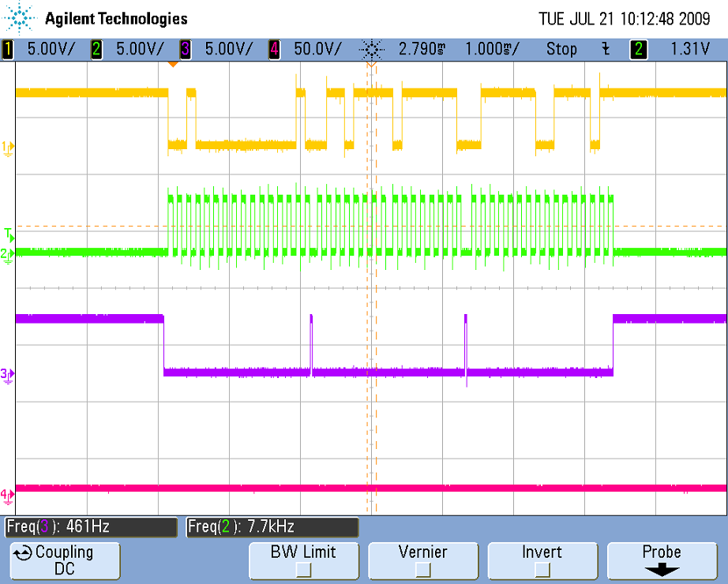Click channel 2 ground level marker
This screenshot has width=728, height=584.
[x=7, y=254]
